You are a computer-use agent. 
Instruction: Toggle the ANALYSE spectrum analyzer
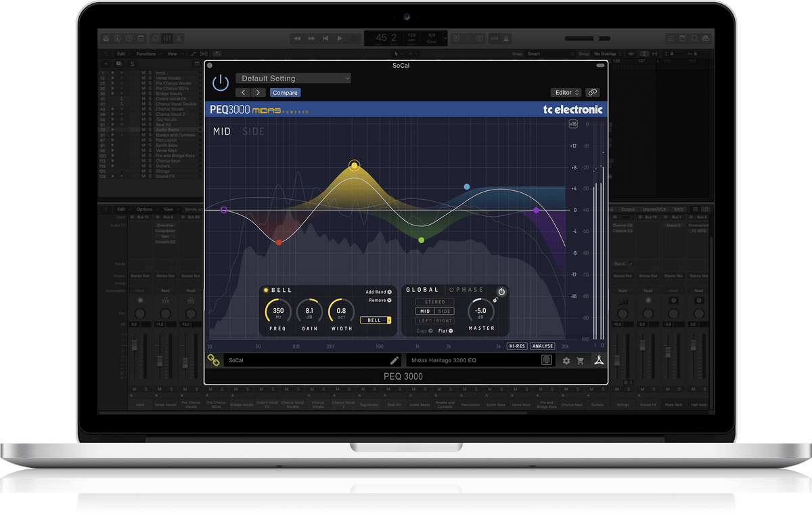pos(542,346)
